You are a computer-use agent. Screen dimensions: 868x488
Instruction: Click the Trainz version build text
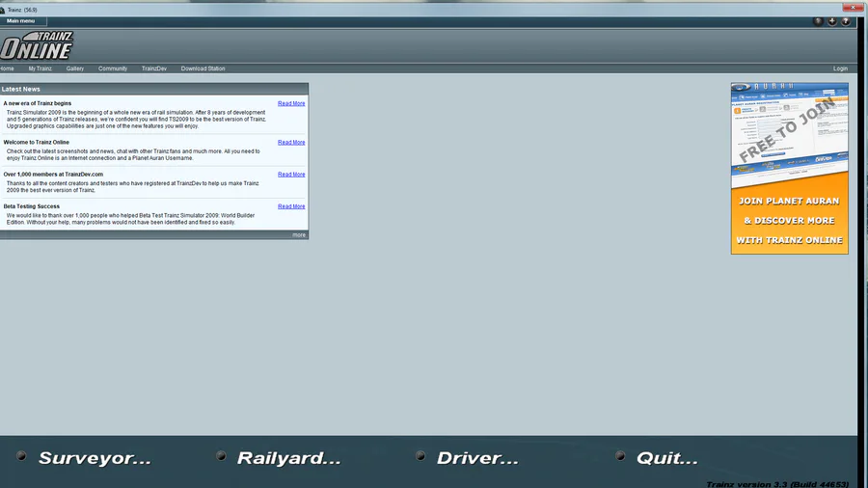pyautogui.click(x=777, y=484)
